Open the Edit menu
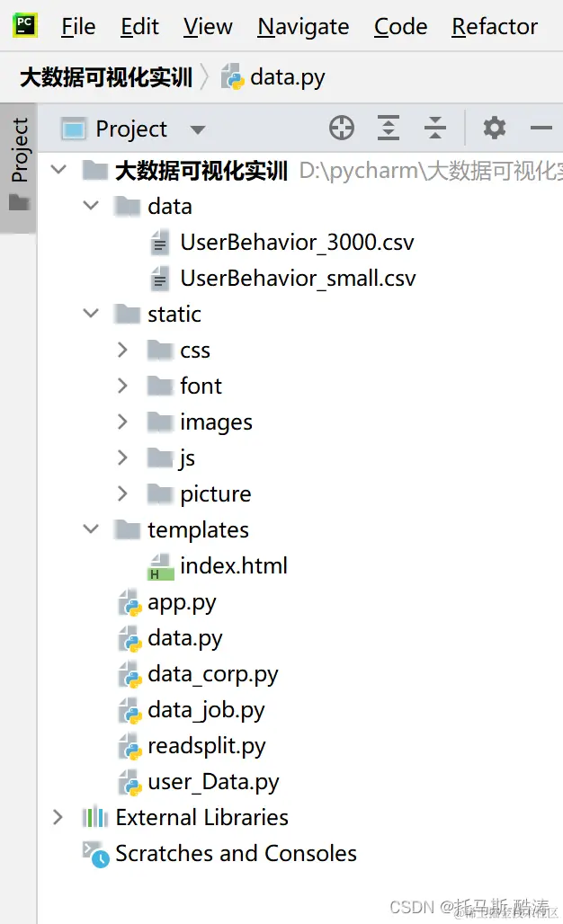563x924 pixels. coord(139,27)
